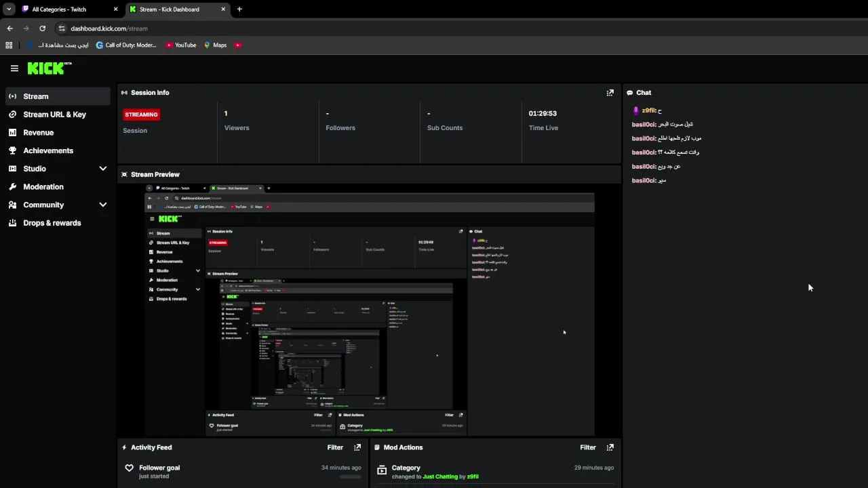Open the unlabeled YouTube icon bookmark
Viewport: 868px width, 488px height.
238,45
